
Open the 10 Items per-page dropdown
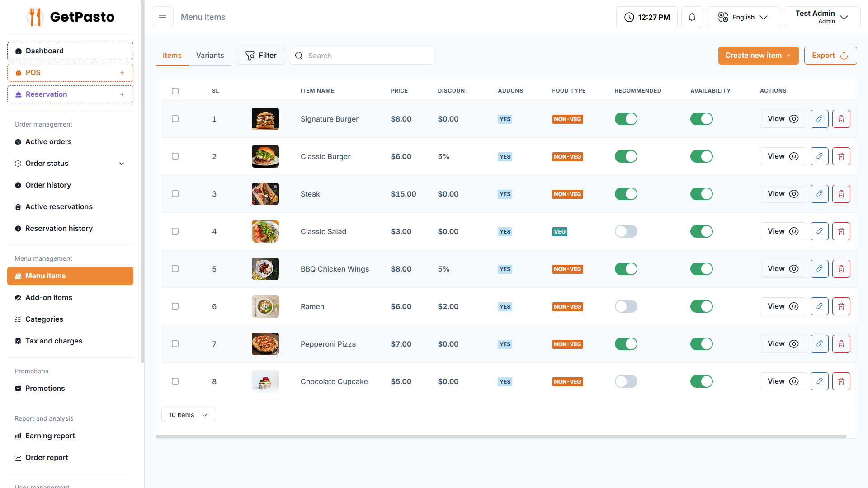[x=188, y=415]
